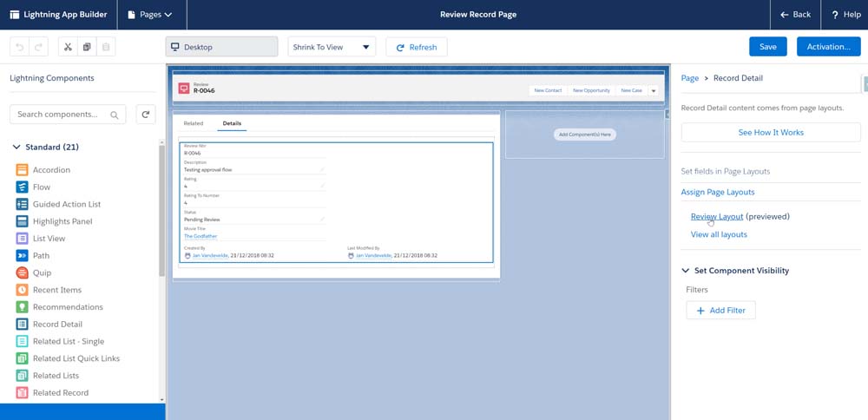Collapse Set Component Visibility section
This screenshot has height=420, width=868.
pos(686,271)
